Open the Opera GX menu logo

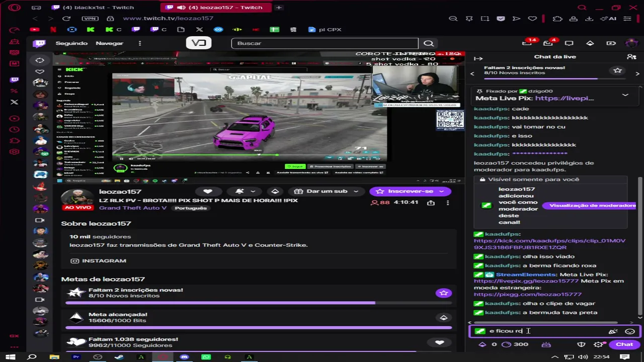pos(14,8)
